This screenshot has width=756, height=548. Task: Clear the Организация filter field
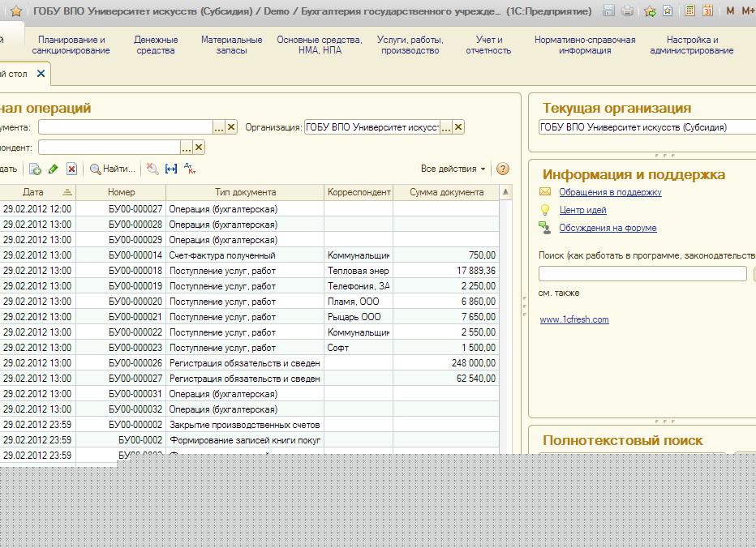coord(458,127)
